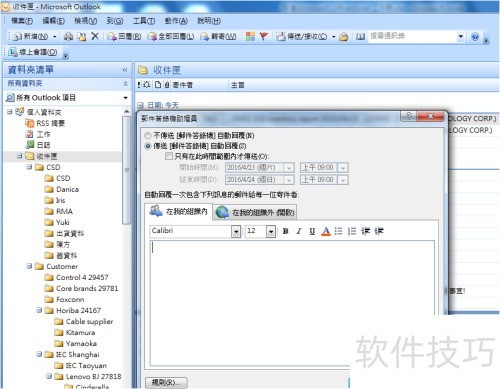The height and width of the screenshot is (389, 500).
Task: Click the 規則(R)... button
Action: pos(166,382)
